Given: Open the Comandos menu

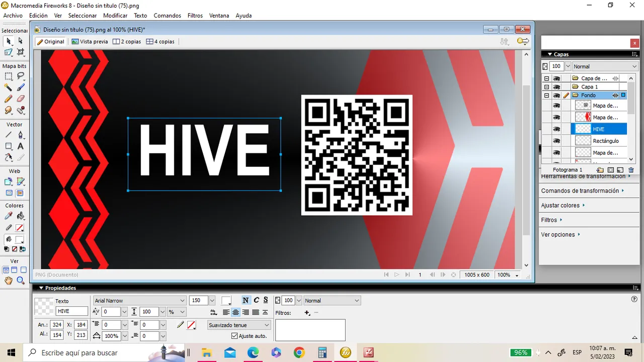Looking at the screenshot, I should 168,16.
